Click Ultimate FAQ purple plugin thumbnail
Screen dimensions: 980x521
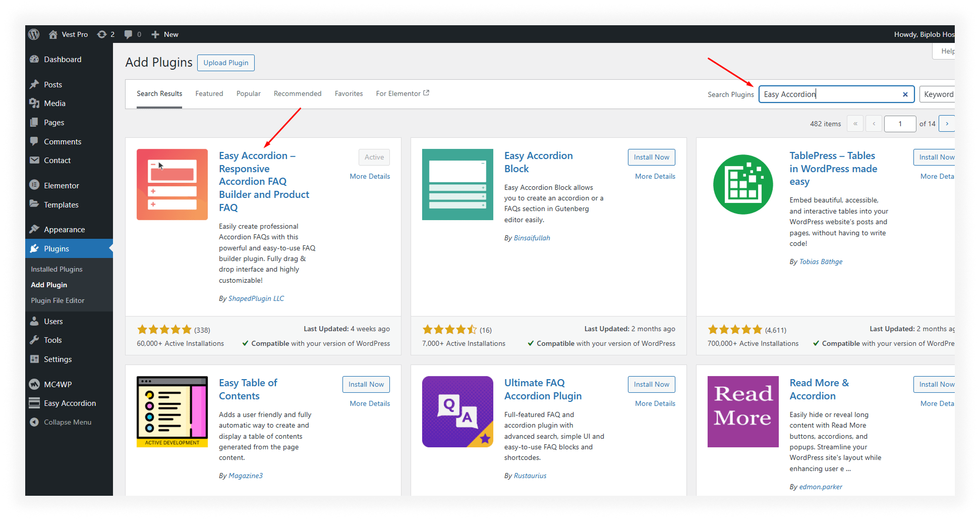457,411
